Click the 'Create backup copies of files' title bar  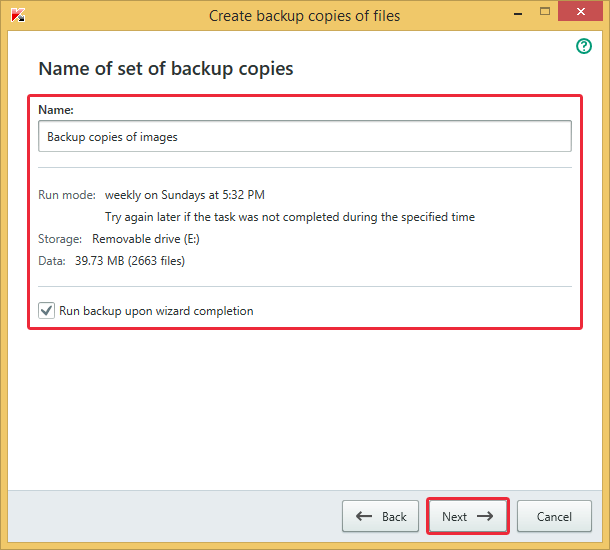click(x=304, y=16)
